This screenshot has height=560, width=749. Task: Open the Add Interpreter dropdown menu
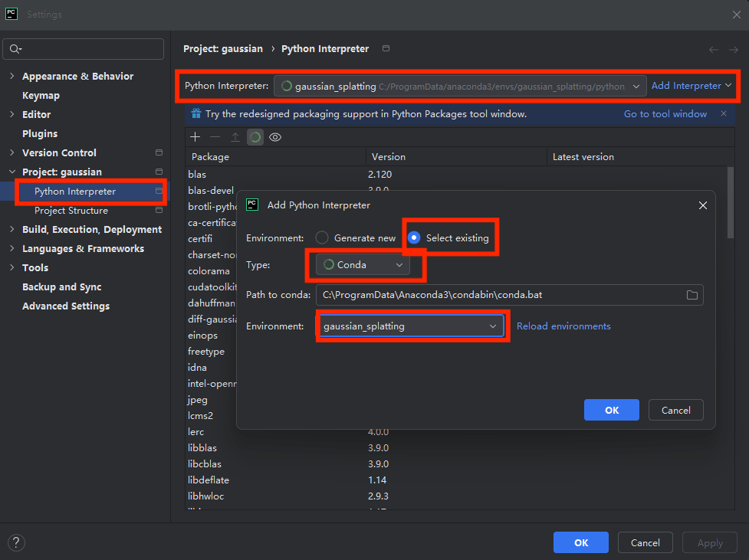pyautogui.click(x=692, y=86)
